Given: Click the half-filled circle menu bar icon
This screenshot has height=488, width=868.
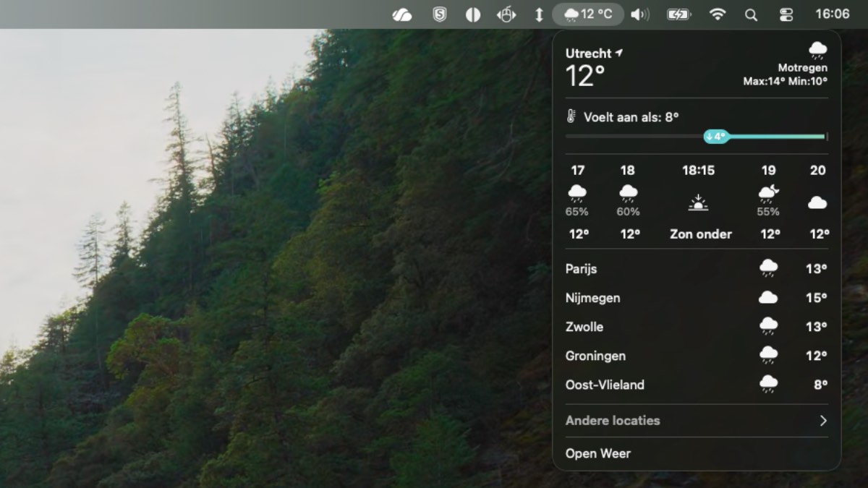Looking at the screenshot, I should point(473,14).
